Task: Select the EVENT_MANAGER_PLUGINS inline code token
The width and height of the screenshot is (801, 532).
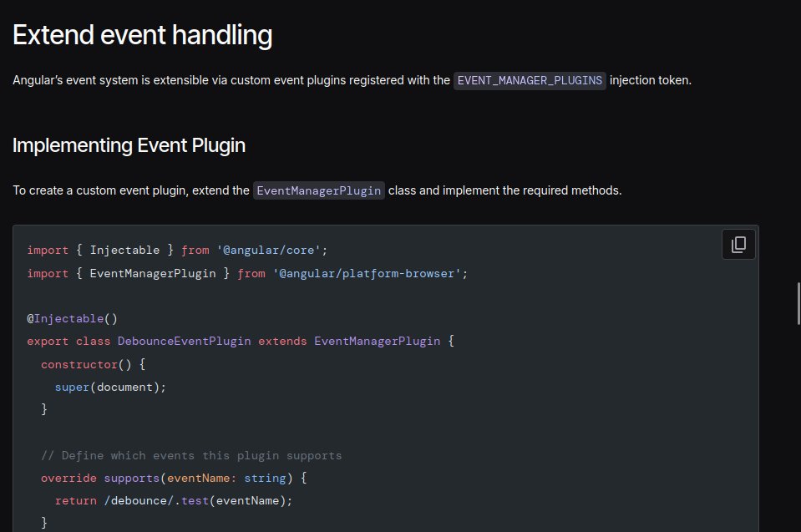Action: pos(530,80)
